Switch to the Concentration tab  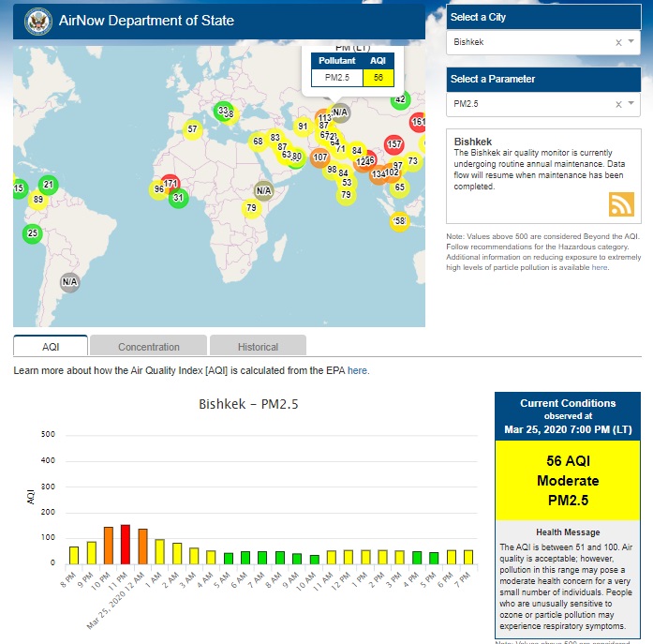coord(149,347)
